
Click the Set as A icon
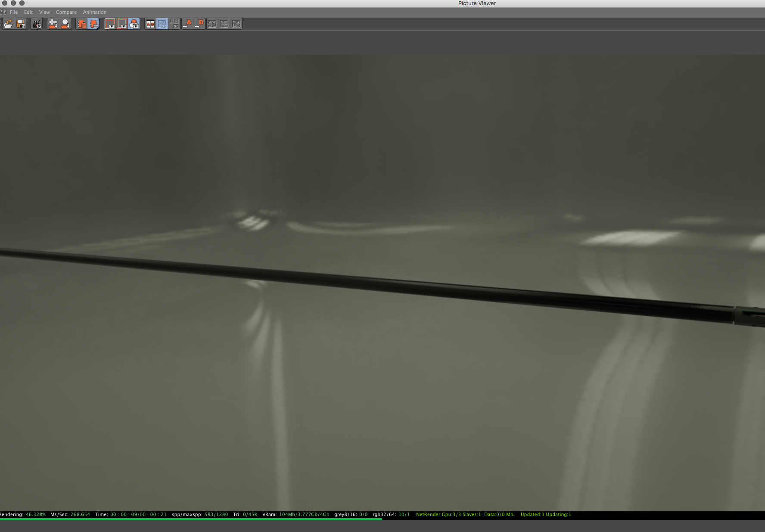coord(187,24)
